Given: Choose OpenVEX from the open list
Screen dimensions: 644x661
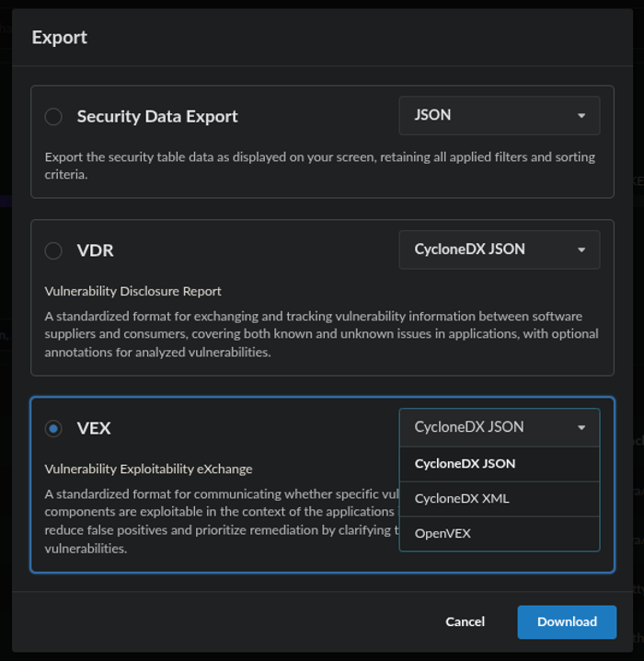Looking at the screenshot, I should pos(443,534).
